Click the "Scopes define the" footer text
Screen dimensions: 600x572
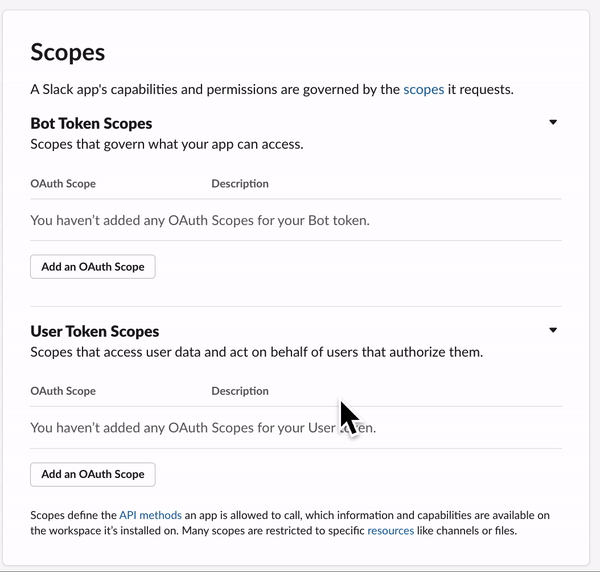pyautogui.click(x=73, y=515)
